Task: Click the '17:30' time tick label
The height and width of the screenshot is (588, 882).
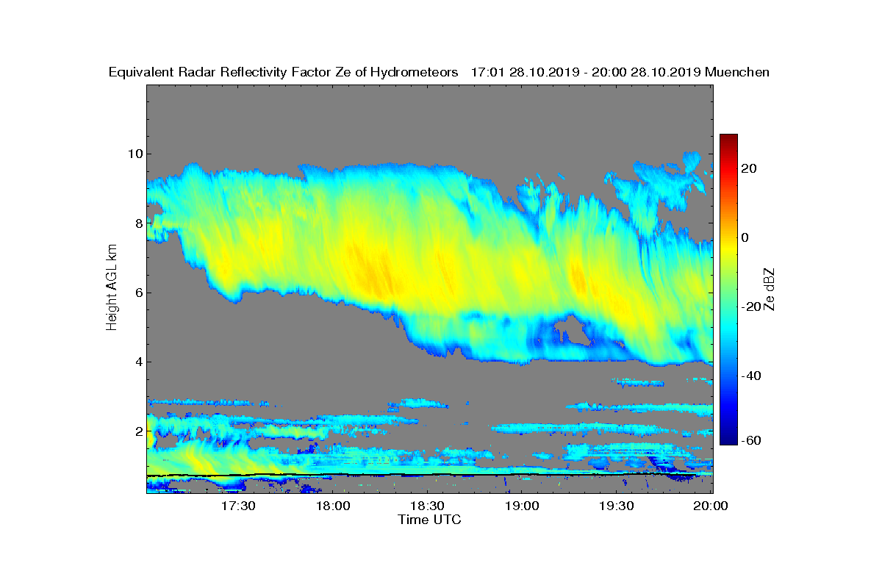Action: coord(239,506)
